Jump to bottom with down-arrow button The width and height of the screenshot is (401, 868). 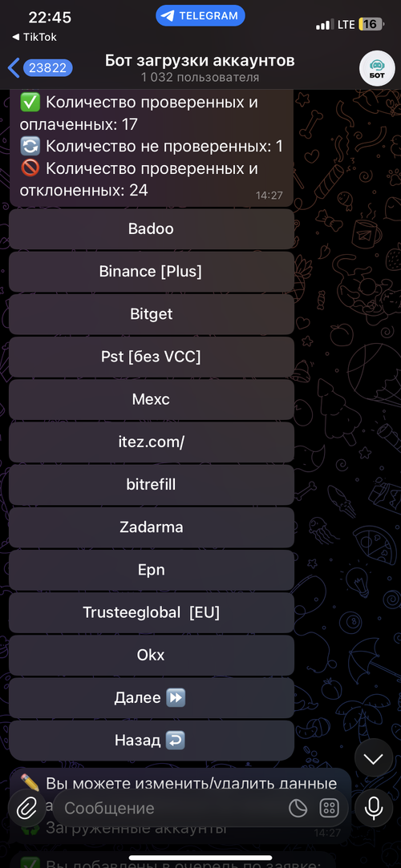click(x=373, y=758)
